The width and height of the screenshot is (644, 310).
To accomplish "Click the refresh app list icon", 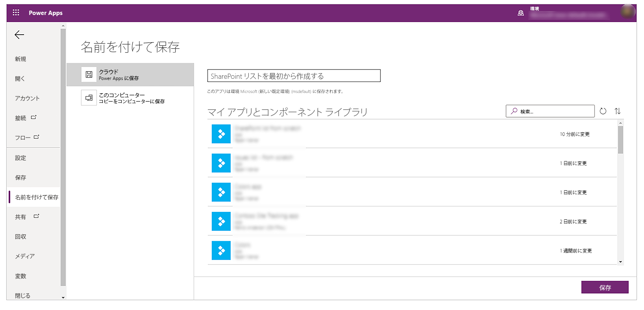I will (x=603, y=111).
